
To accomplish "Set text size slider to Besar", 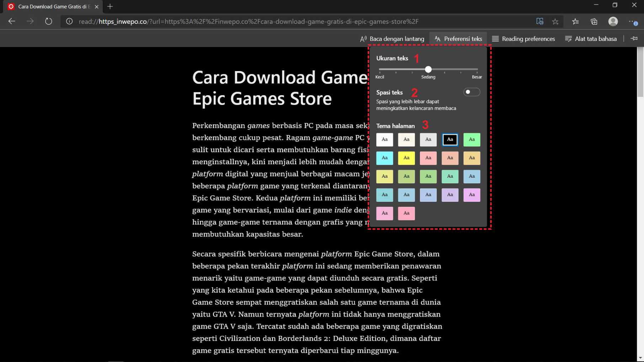I will pos(477,69).
